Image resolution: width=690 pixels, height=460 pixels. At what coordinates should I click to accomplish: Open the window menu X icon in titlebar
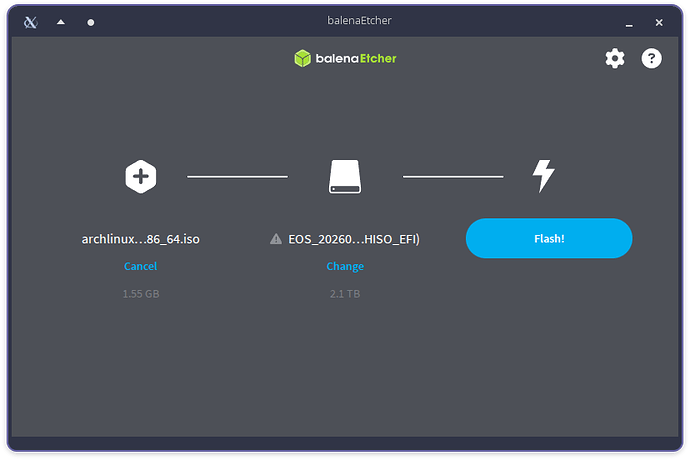pos(30,22)
